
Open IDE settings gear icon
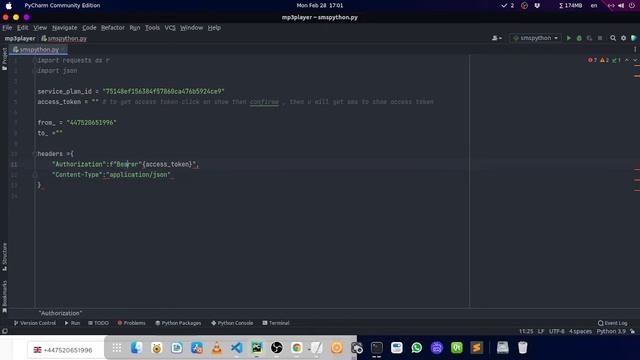(x=623, y=38)
